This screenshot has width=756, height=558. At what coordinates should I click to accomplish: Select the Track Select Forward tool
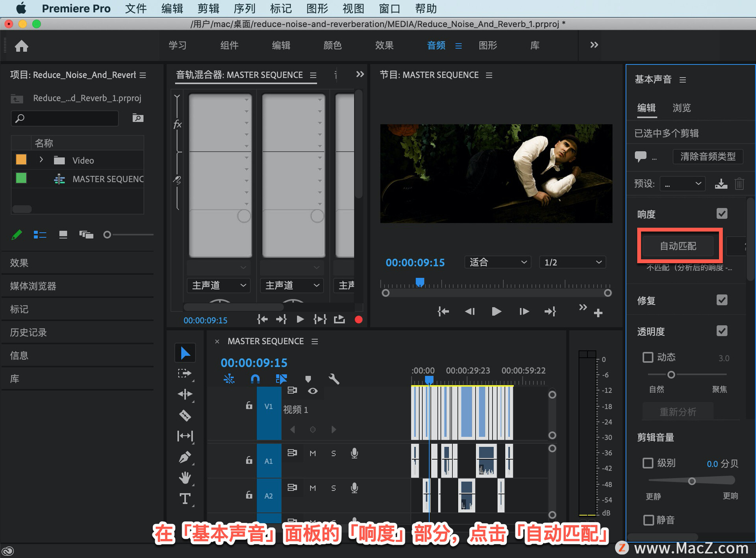pos(184,374)
